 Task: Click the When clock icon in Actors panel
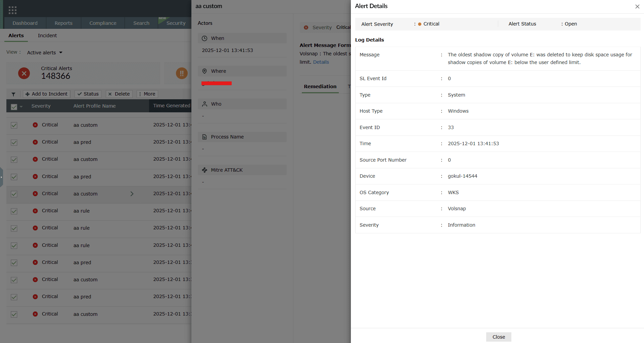[205, 38]
